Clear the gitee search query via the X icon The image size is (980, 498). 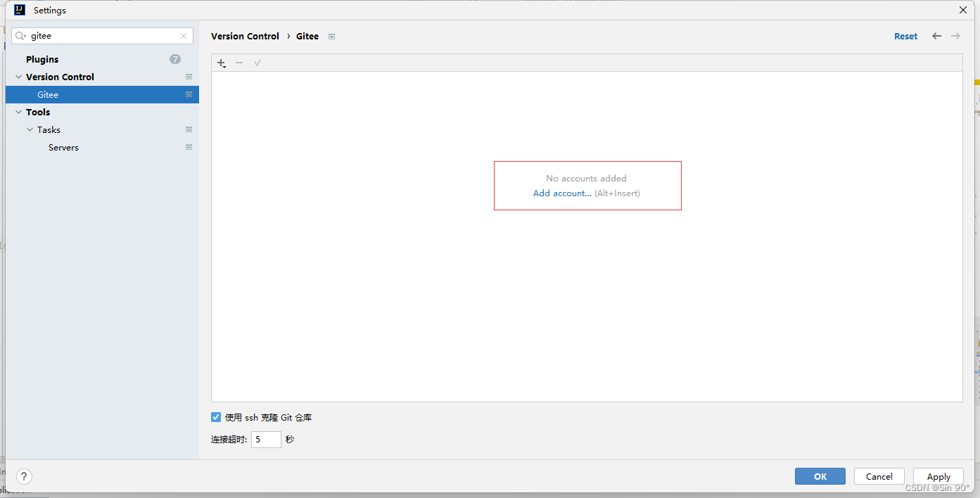tap(184, 35)
